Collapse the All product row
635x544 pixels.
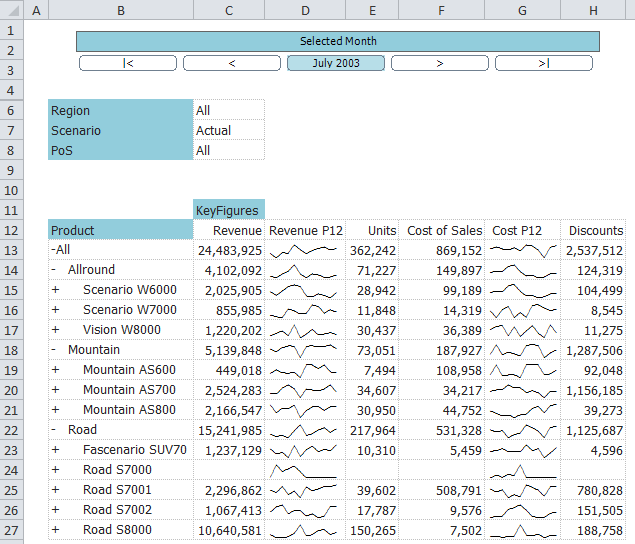pyautogui.click(x=53, y=250)
